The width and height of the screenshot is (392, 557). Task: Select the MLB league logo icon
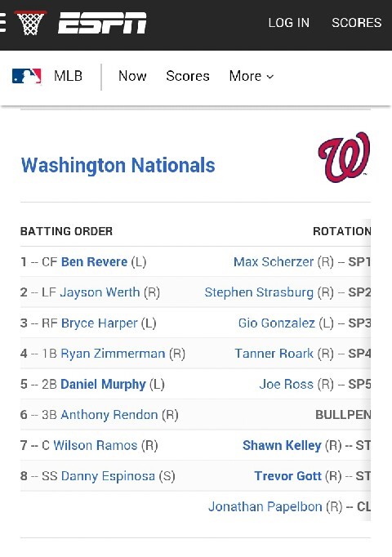[x=27, y=77]
